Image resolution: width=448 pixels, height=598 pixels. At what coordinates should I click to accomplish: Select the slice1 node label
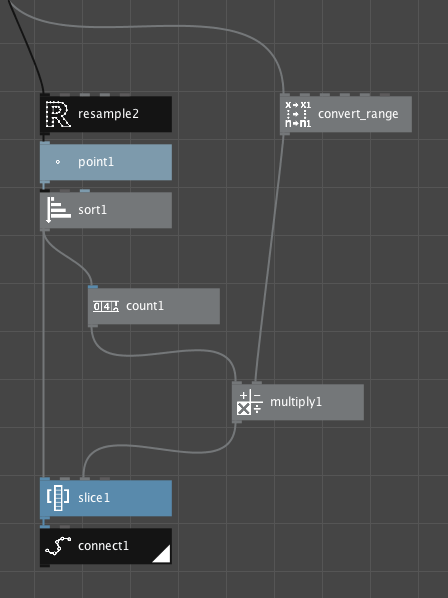point(94,498)
